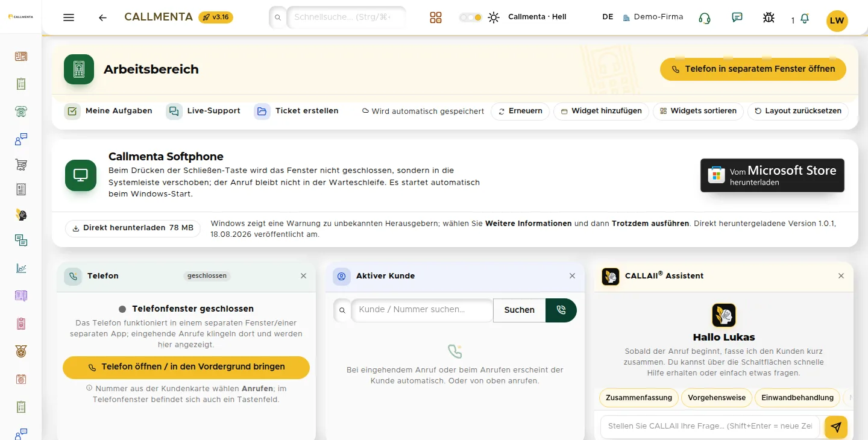Open the statistics chart sidebar icon
868x440 pixels.
pyautogui.click(x=21, y=268)
